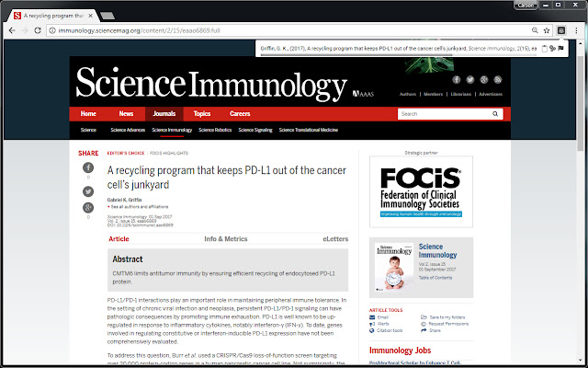Viewport: 588px width, 368px height.
Task: Click the Science Immunology logo
Action: tap(211, 84)
